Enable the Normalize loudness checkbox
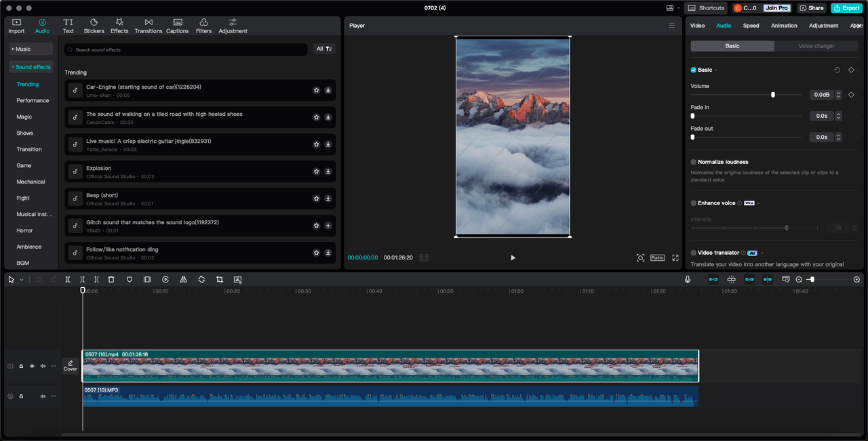Screen dimensions: 868x441 coord(694,162)
